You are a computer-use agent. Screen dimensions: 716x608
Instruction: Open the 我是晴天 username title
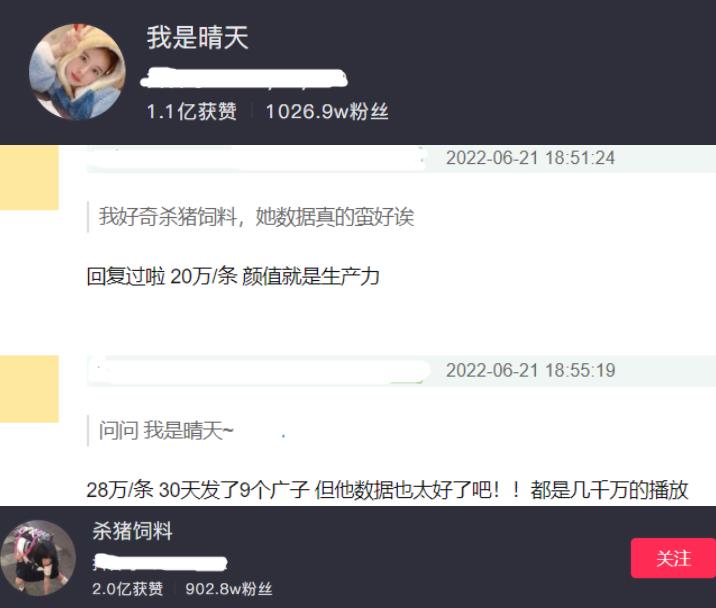point(197,37)
